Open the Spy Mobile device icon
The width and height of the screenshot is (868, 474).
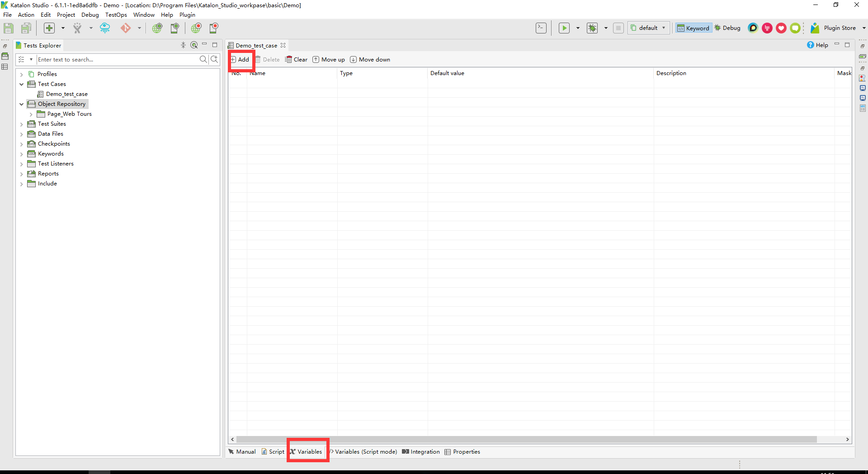pyautogui.click(x=175, y=28)
